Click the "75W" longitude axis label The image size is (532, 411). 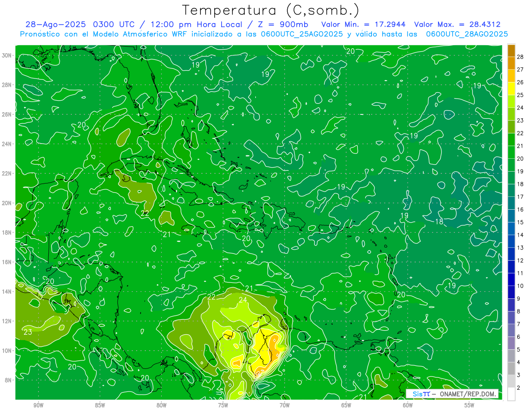[223, 405]
